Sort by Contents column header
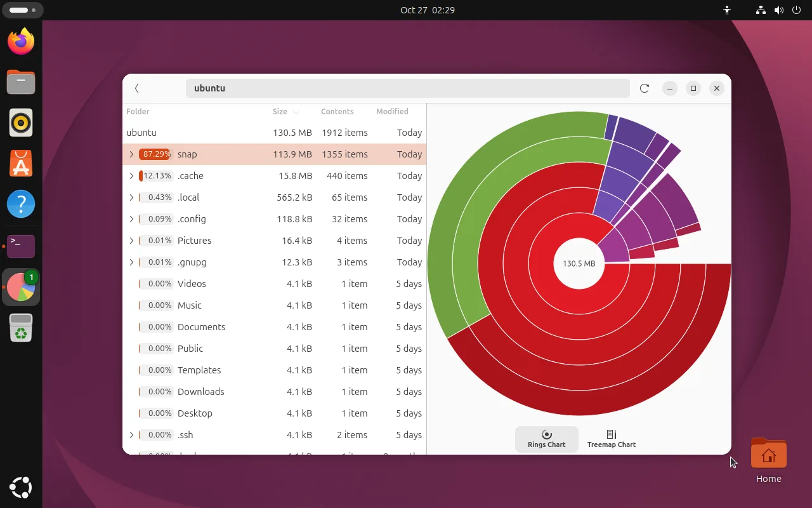812x508 pixels. (x=337, y=111)
